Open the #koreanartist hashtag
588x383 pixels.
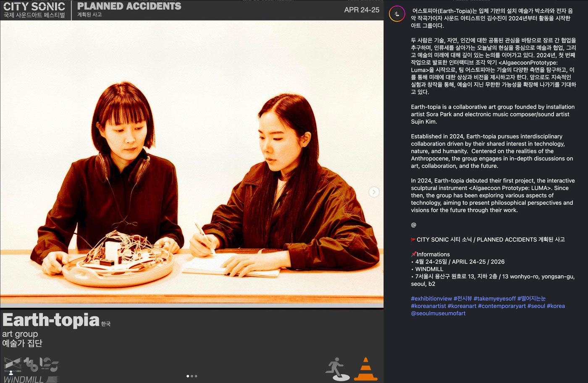(x=428, y=306)
